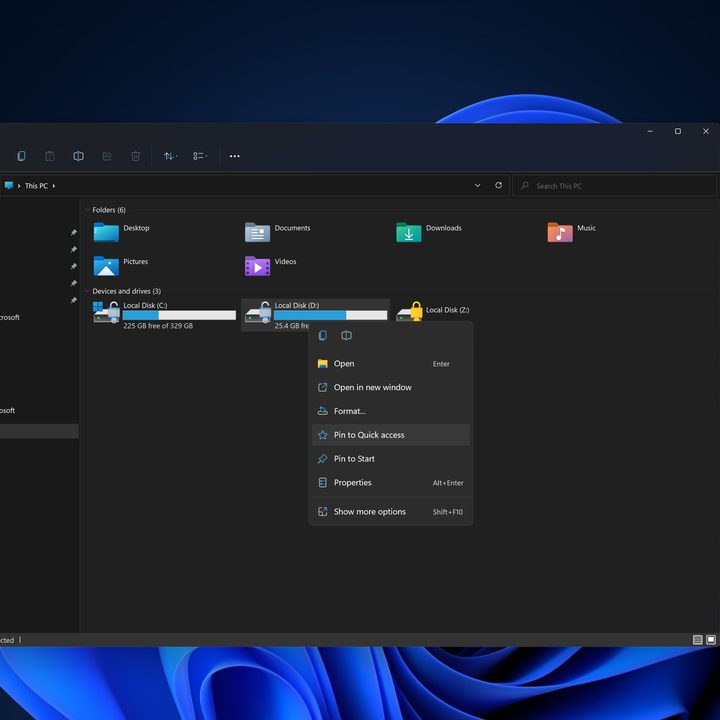Image resolution: width=720 pixels, height=720 pixels.
Task: Click the Downloads folder label
Action: 444,228
